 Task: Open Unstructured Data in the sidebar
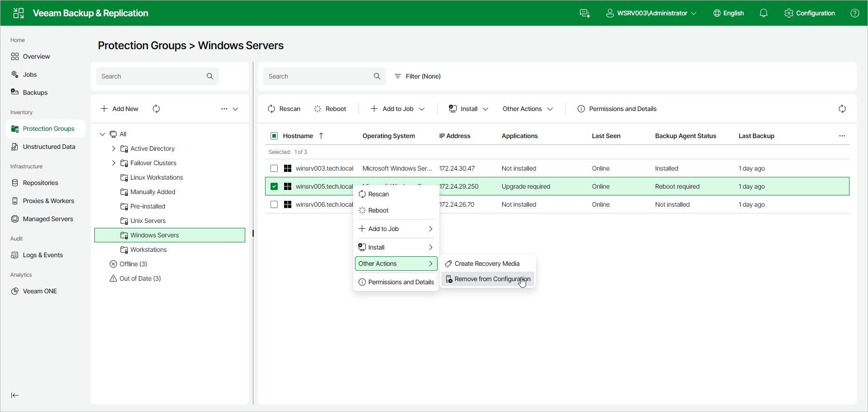point(46,147)
